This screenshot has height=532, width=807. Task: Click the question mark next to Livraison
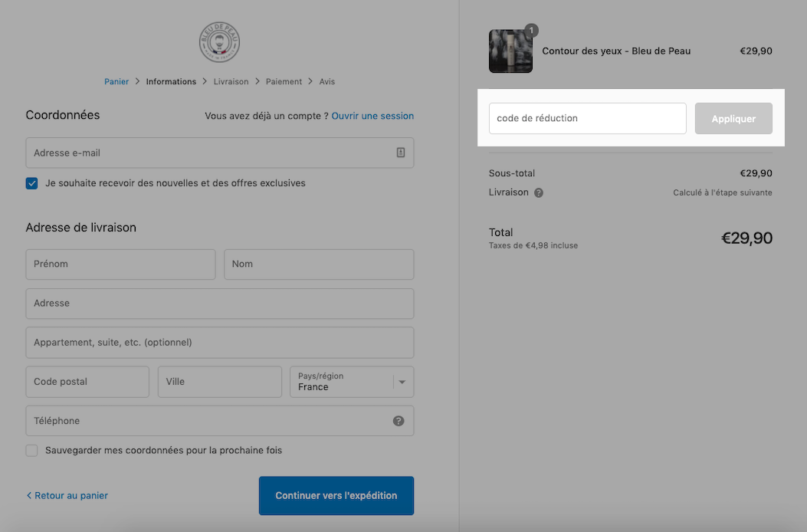tap(538, 192)
